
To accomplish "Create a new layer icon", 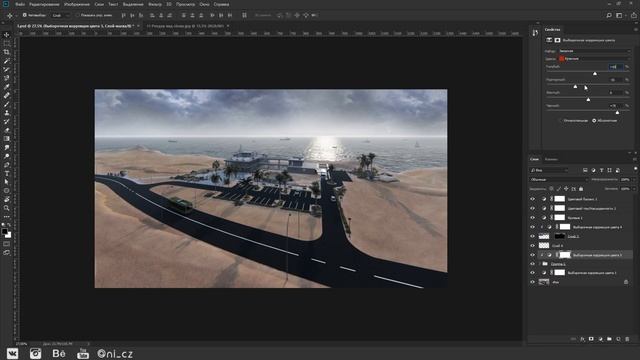I will [618, 339].
